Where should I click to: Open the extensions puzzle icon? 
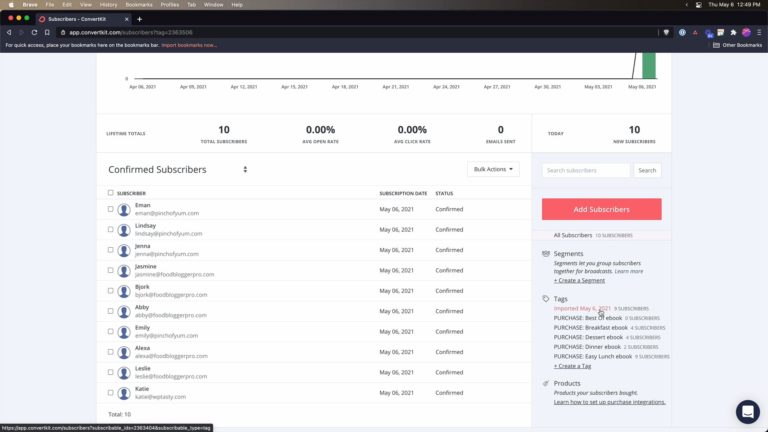point(733,32)
